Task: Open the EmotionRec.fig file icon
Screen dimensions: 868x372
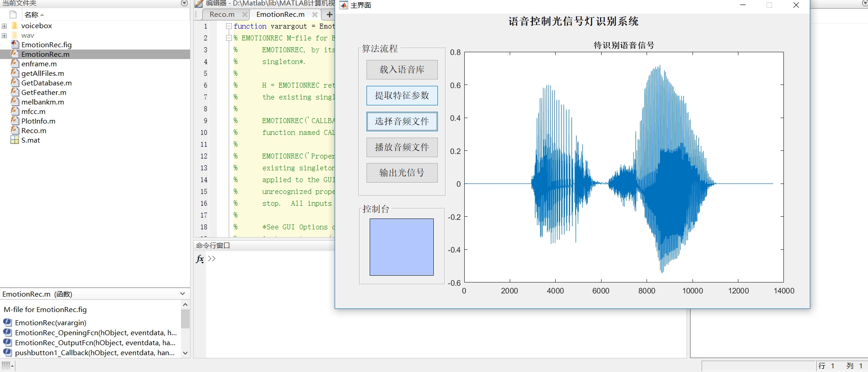Action: click(x=15, y=45)
